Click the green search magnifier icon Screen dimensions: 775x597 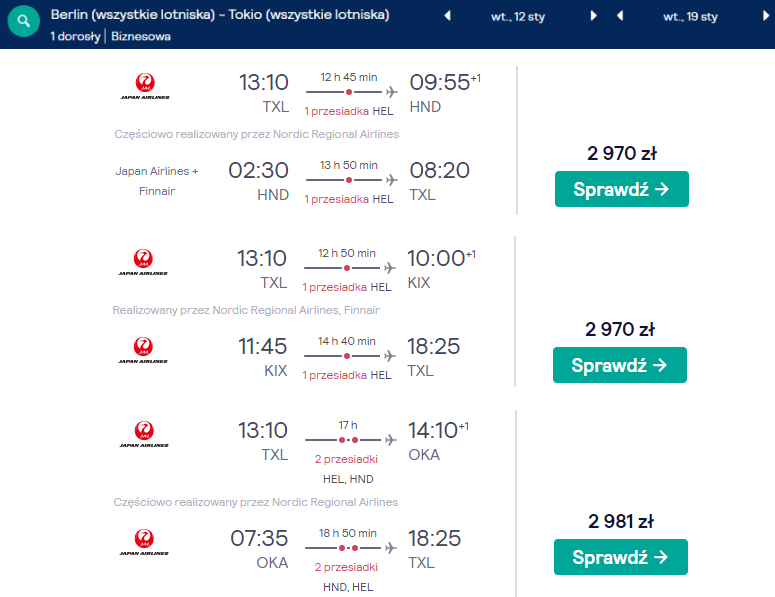pos(23,21)
